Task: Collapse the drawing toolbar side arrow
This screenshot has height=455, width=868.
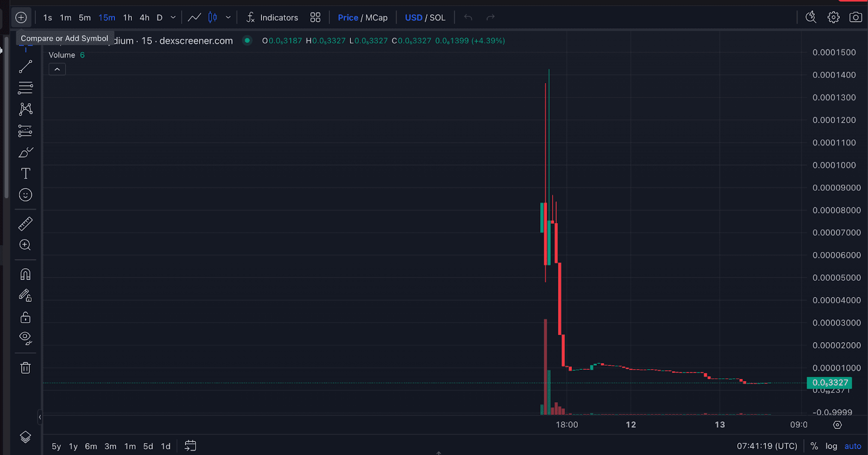Action: (40, 417)
